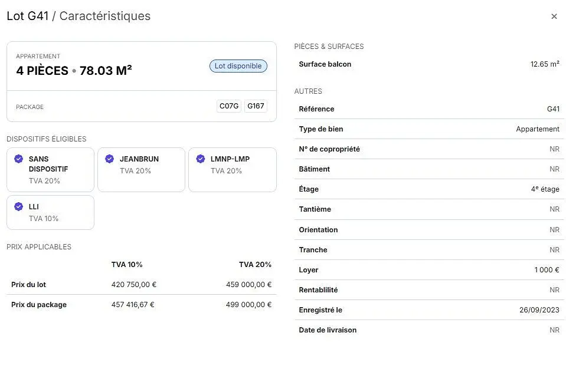This screenshot has height=392, width=566.
Task: Click the TVA 10% column header
Action: [x=127, y=265]
